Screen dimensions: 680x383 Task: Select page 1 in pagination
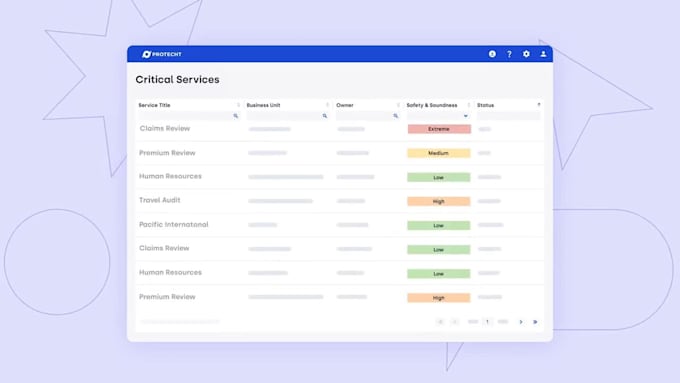(487, 322)
